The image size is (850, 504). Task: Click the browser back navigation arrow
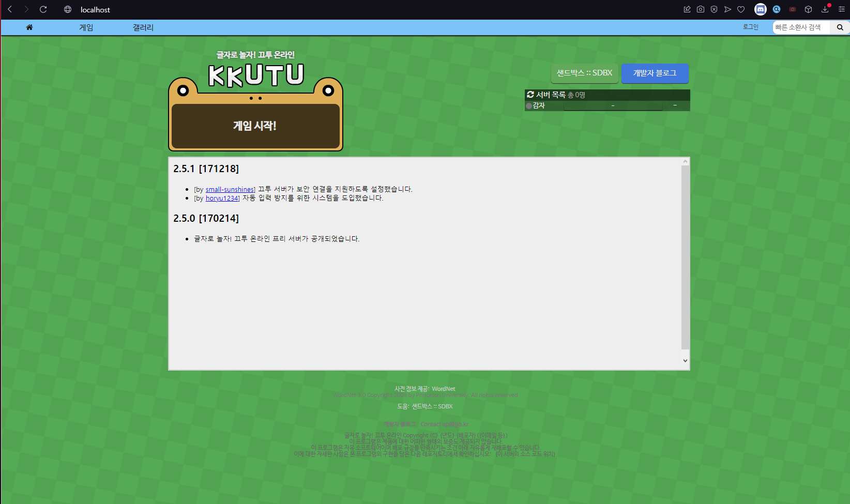tap(9, 9)
